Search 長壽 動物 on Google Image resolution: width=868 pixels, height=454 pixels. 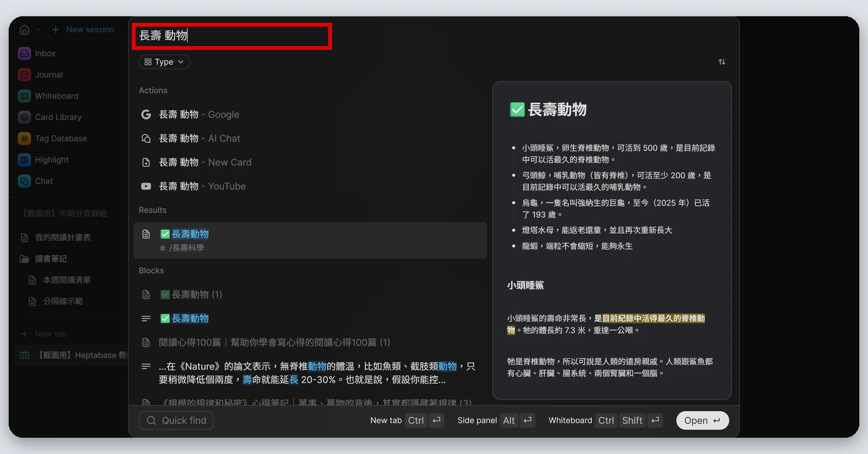coord(310,114)
